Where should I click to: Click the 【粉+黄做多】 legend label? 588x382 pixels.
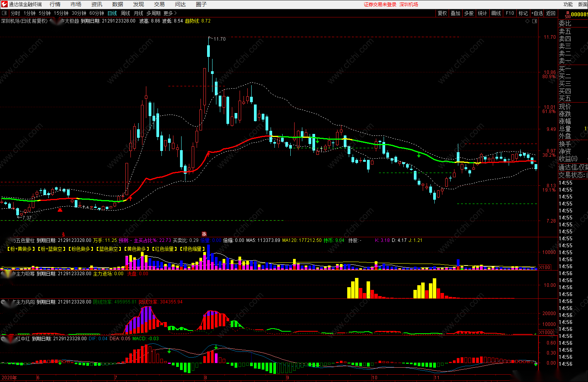(21, 249)
